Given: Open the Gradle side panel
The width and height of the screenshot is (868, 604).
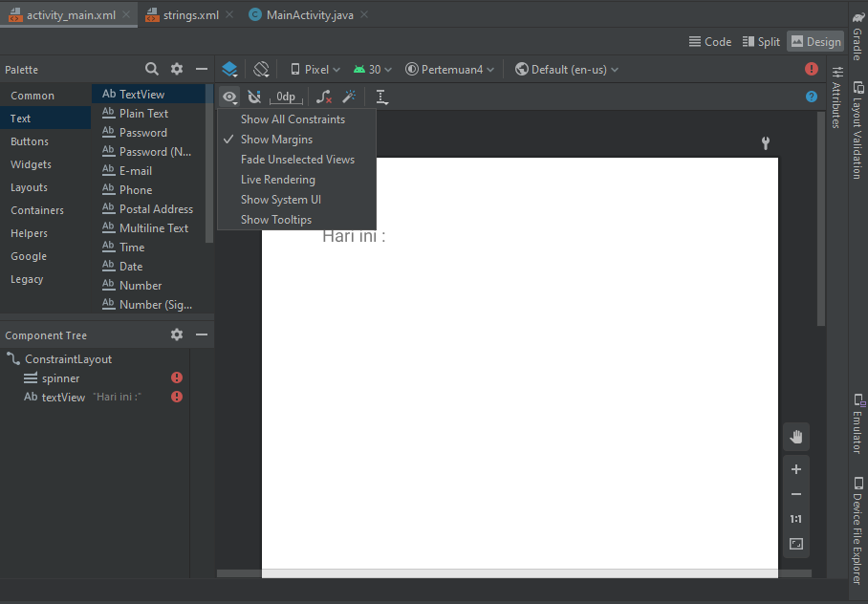Looking at the screenshot, I should click(x=858, y=35).
